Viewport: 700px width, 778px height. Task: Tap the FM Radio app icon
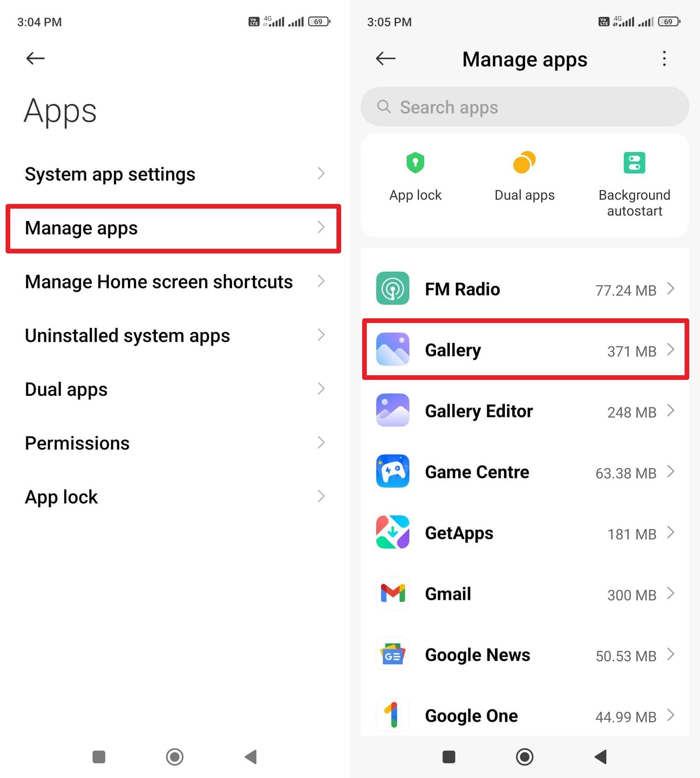(392, 288)
